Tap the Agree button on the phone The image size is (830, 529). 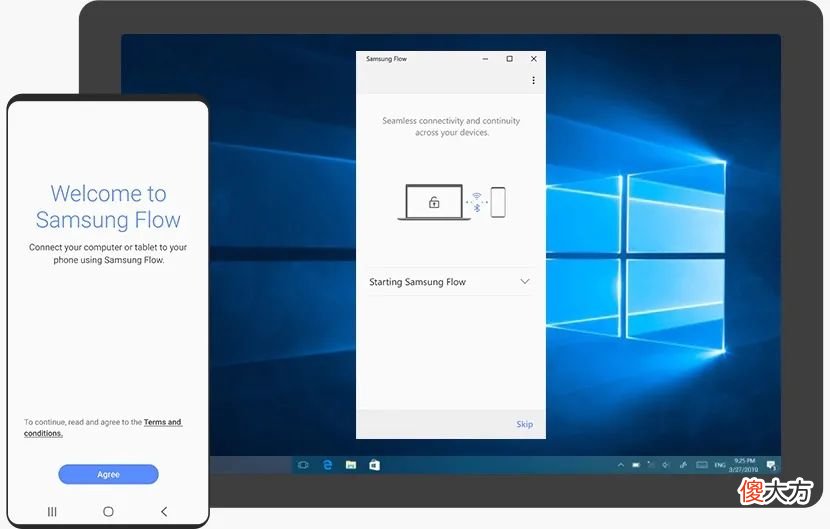point(109,474)
